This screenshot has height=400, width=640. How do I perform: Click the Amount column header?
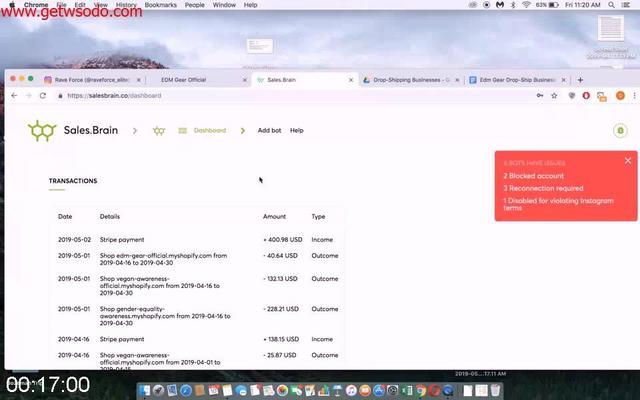(274, 216)
